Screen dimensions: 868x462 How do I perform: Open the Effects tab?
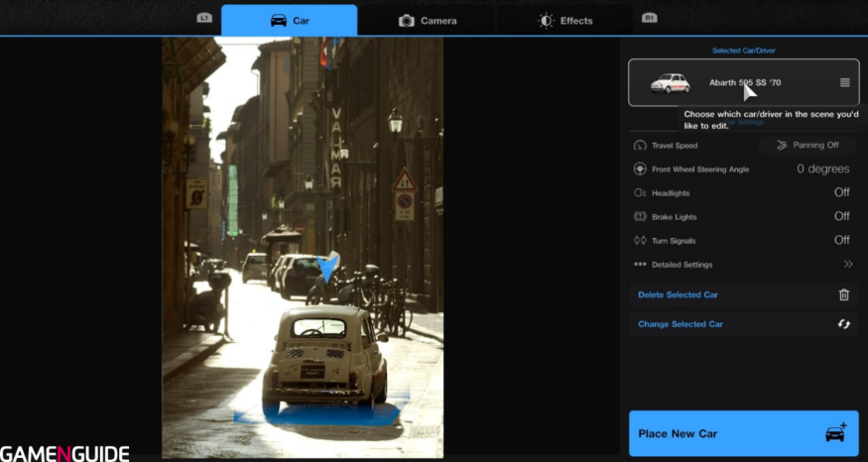tap(564, 21)
